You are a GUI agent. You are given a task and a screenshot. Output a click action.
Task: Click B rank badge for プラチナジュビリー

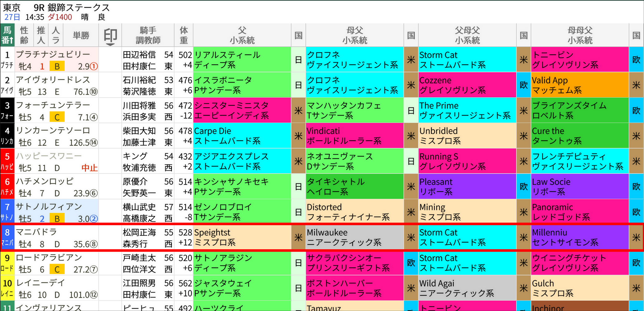tap(57, 66)
